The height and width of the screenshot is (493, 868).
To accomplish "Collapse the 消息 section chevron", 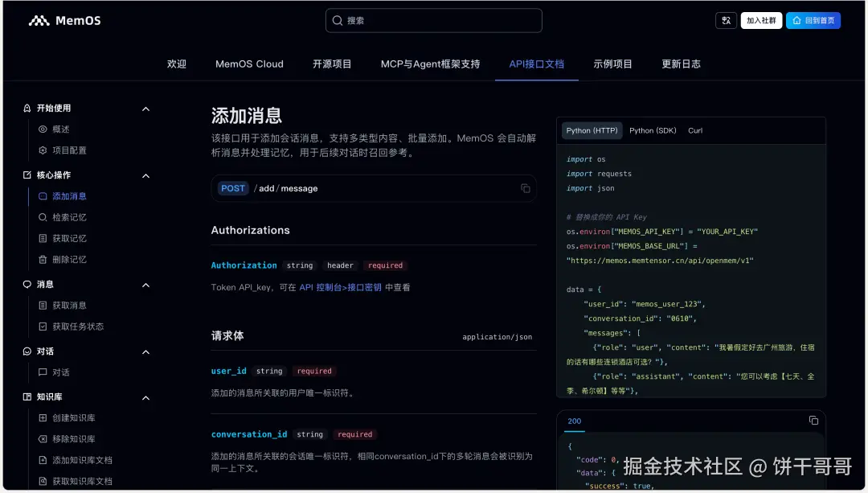I will pos(145,285).
